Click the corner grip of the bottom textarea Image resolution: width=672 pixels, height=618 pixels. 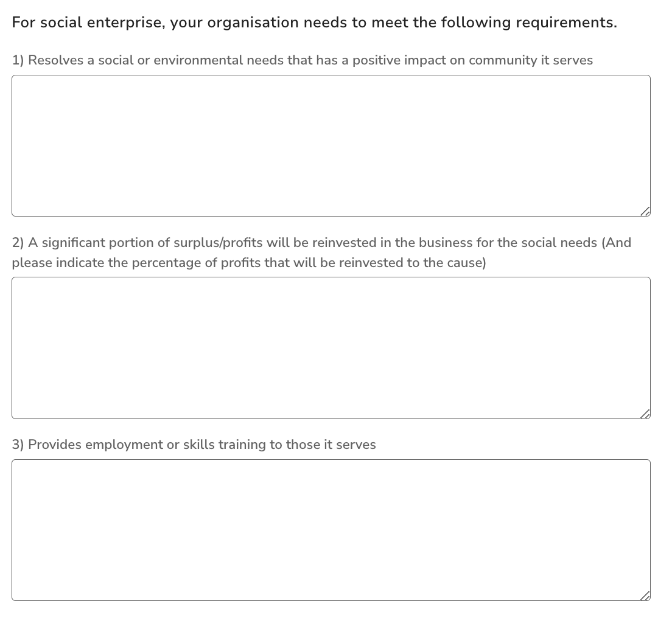[x=645, y=595]
